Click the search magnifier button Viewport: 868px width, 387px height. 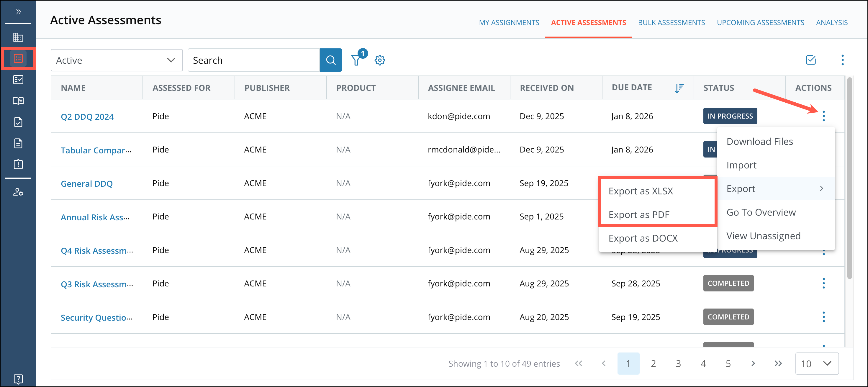pyautogui.click(x=330, y=60)
